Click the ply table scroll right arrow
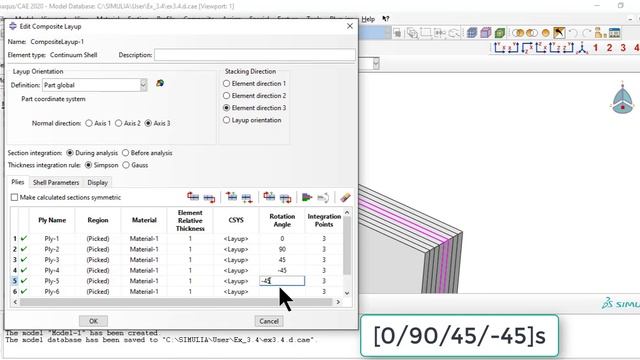 click(x=338, y=302)
